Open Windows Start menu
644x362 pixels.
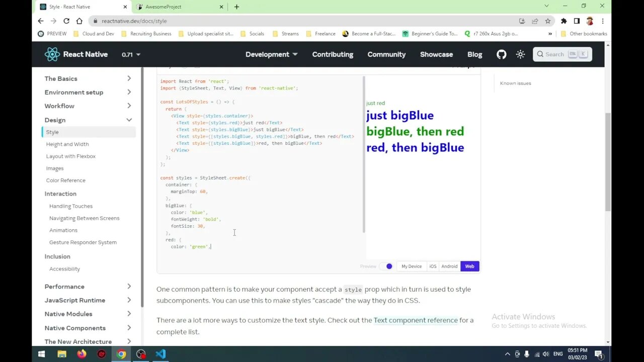tap(41, 354)
